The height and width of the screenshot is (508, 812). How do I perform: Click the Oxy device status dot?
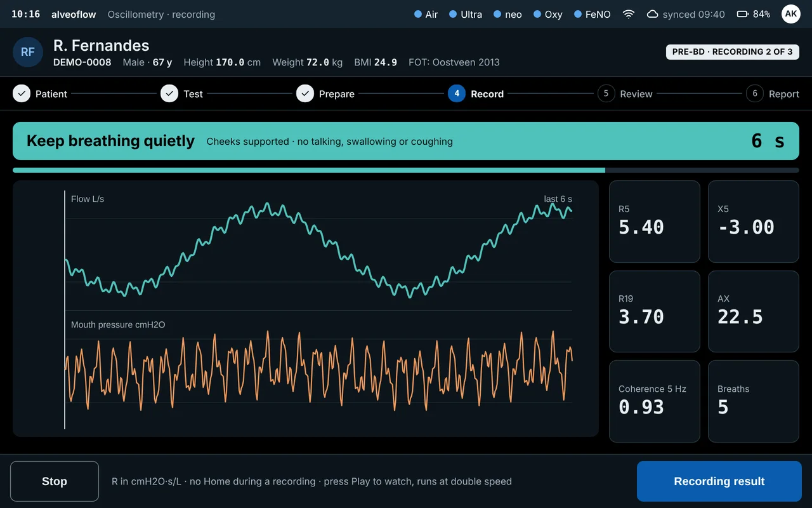(537, 14)
